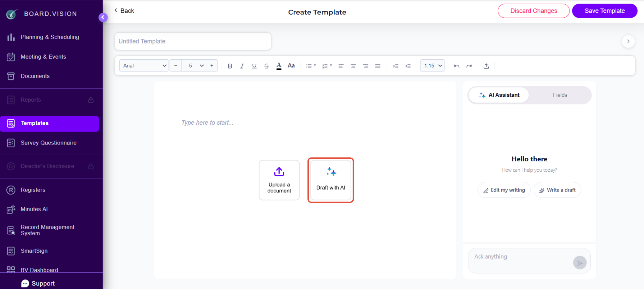Screen dimensions: 644x289
Task: Click the locked Director's Disclosure item
Action: pos(50,166)
